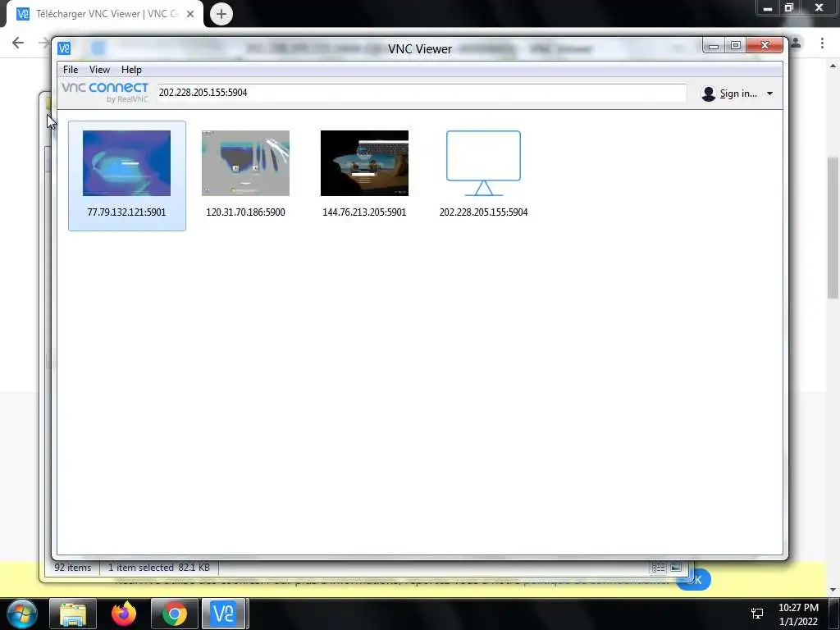The width and height of the screenshot is (840, 630).
Task: Go back in the Chrome browser
Action: 18,43
